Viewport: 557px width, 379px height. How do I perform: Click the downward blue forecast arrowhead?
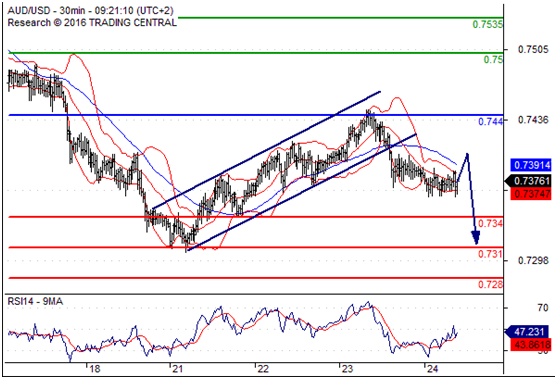pos(476,237)
